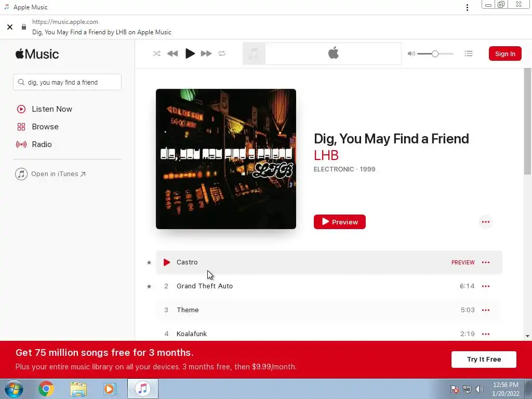Open more options for Koalafunk

click(x=486, y=334)
